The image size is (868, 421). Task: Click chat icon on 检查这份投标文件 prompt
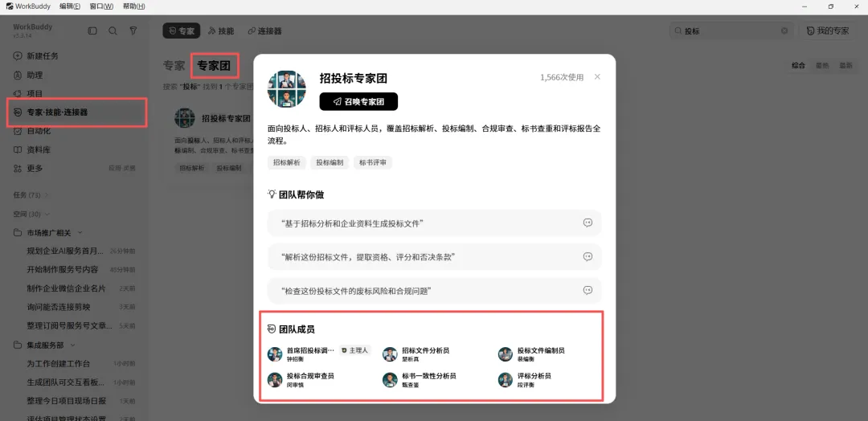pos(588,290)
